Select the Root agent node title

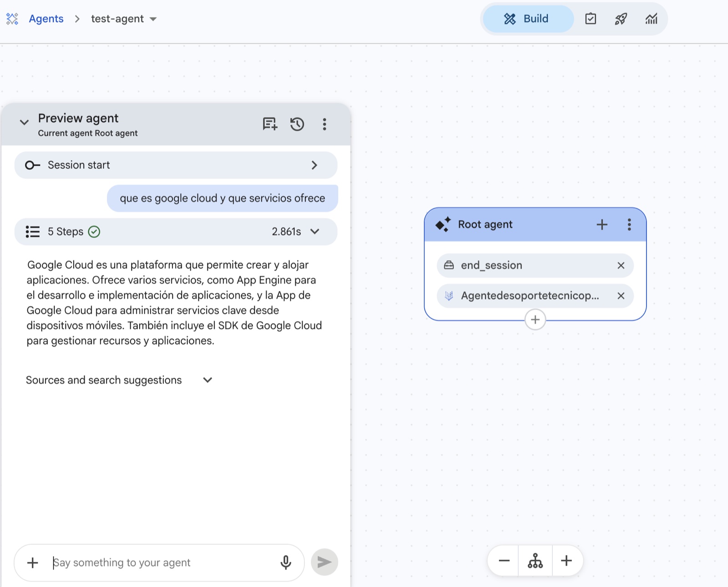pyautogui.click(x=485, y=224)
